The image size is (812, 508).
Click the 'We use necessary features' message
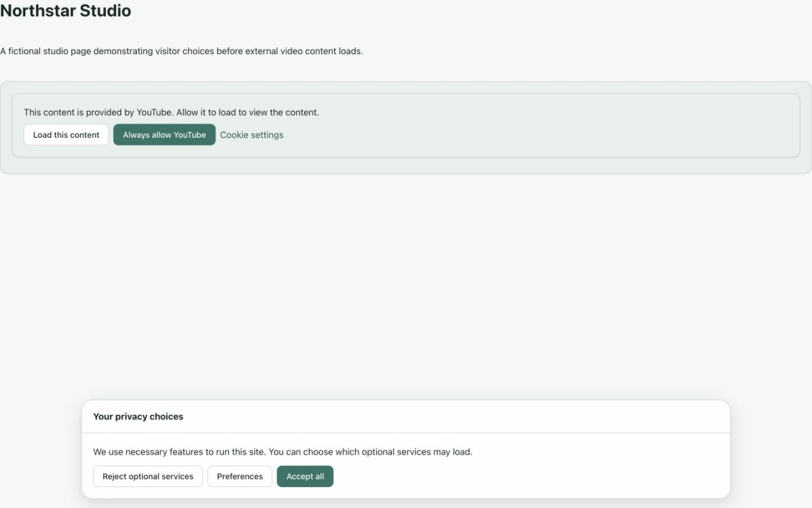pyautogui.click(x=283, y=452)
